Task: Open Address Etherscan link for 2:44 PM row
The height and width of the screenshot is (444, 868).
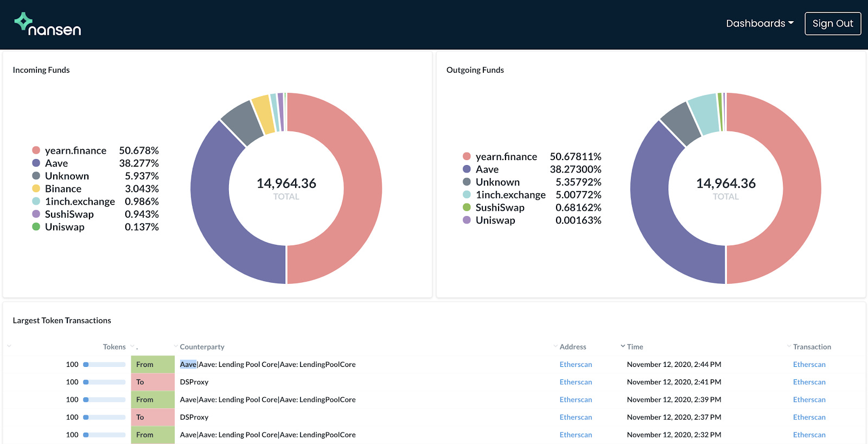Action: (x=576, y=365)
